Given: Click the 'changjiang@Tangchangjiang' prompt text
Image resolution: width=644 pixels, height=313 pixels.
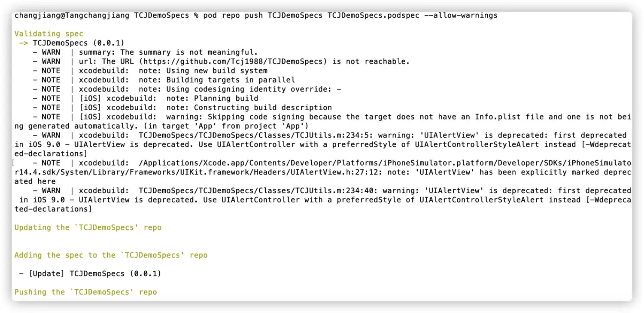Looking at the screenshot, I should (72, 15).
